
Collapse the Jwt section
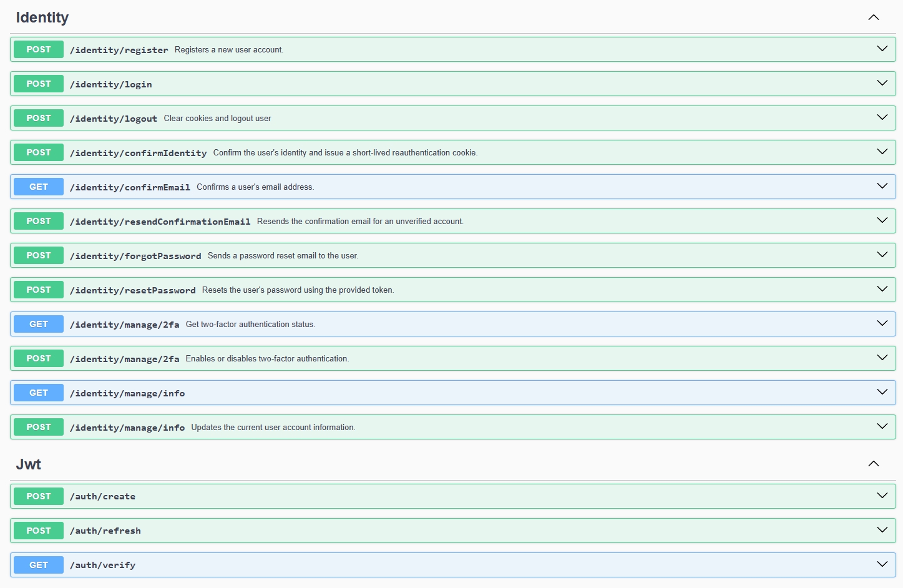pos(874,464)
